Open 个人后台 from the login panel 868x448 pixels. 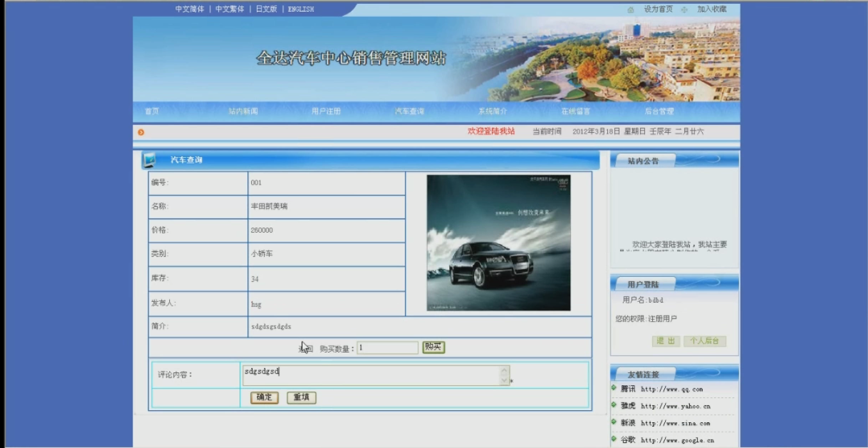(x=705, y=341)
